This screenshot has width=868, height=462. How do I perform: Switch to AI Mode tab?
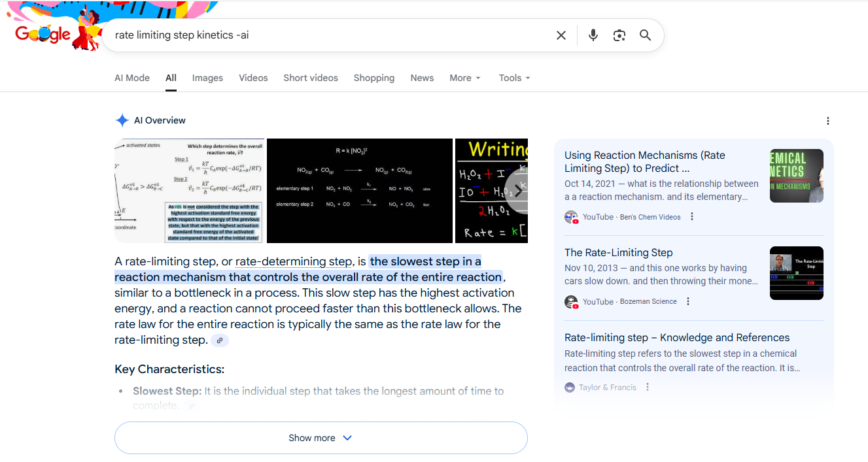click(132, 78)
